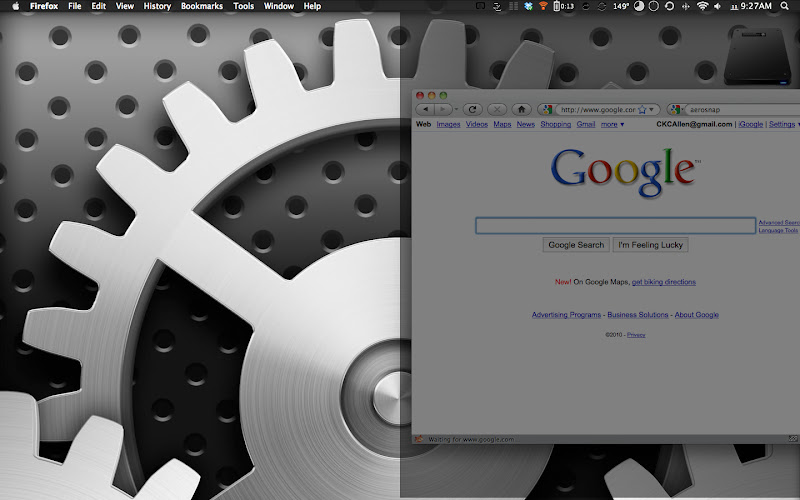This screenshot has height=500, width=800.
Task: Click the I'm Feeling Lucky button
Action: 651,245
